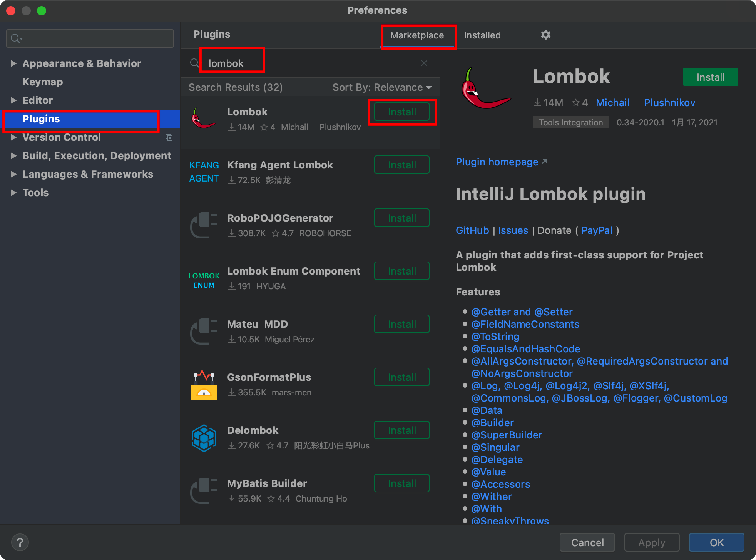Switch to the Installed tab
The width and height of the screenshot is (756, 560).
tap(482, 35)
